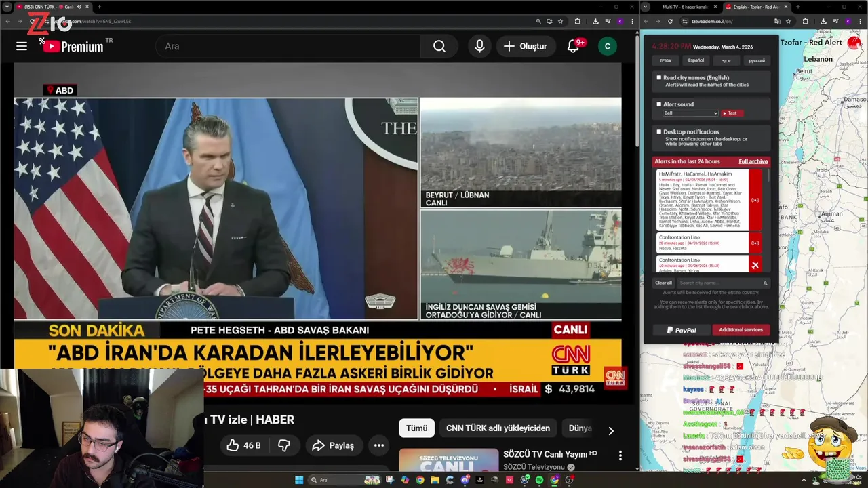Screen dimensions: 868x488
Task: Switch to English - Tzofar Red Alert tab
Action: pos(755,7)
